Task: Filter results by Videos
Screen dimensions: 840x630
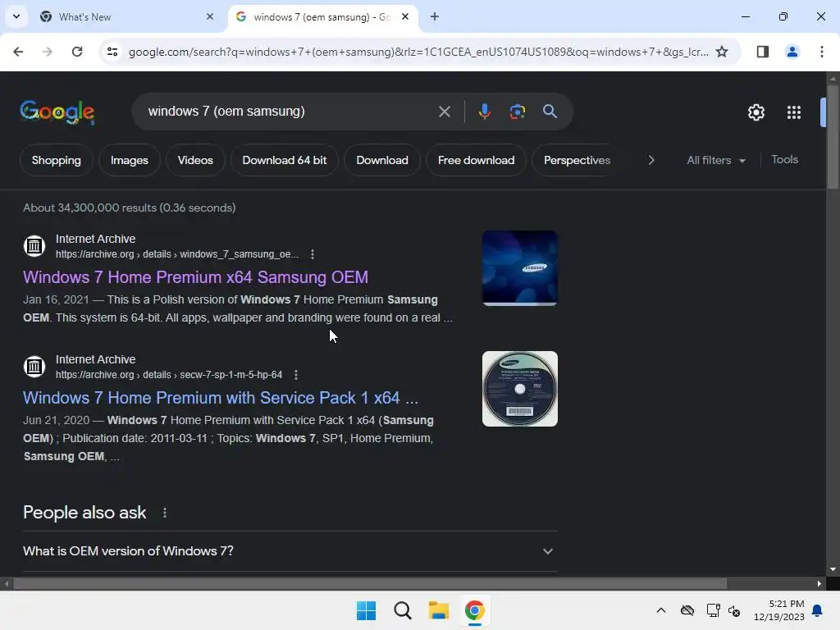Action: coord(195,160)
